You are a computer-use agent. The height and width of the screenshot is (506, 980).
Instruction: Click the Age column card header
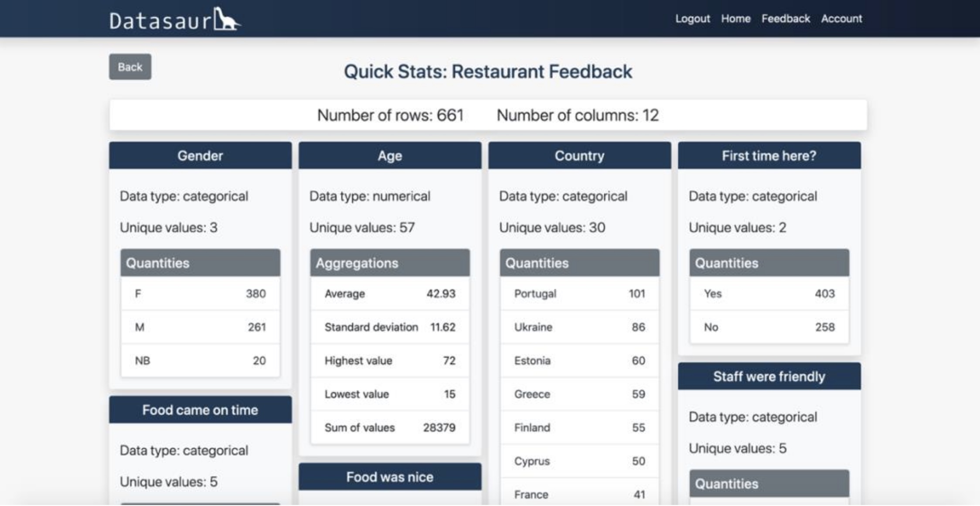[390, 156]
